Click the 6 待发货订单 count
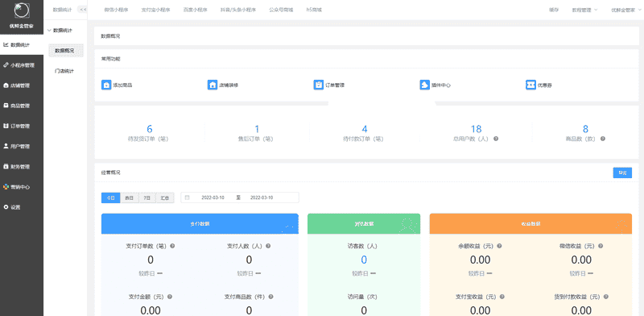644x316 pixels. (x=150, y=129)
